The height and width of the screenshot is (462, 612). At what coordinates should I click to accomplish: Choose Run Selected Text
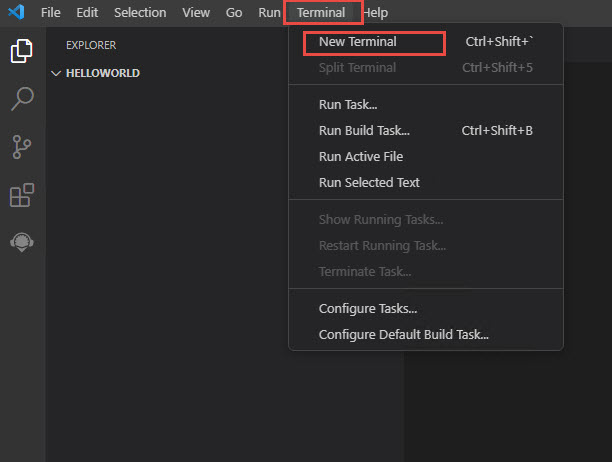pyautogui.click(x=426, y=183)
